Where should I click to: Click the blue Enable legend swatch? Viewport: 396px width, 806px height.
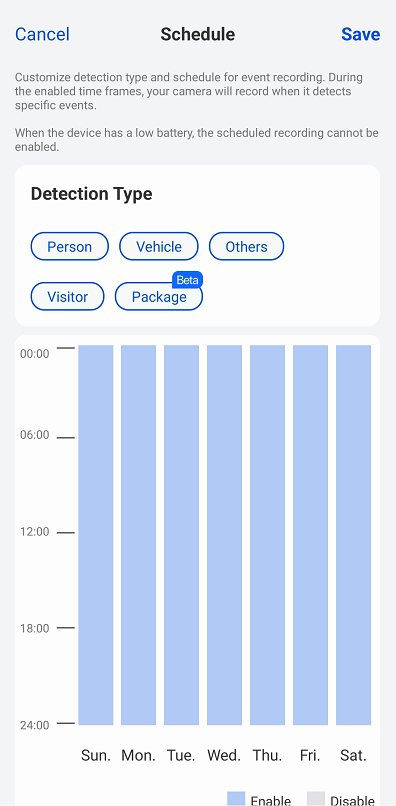click(236, 799)
